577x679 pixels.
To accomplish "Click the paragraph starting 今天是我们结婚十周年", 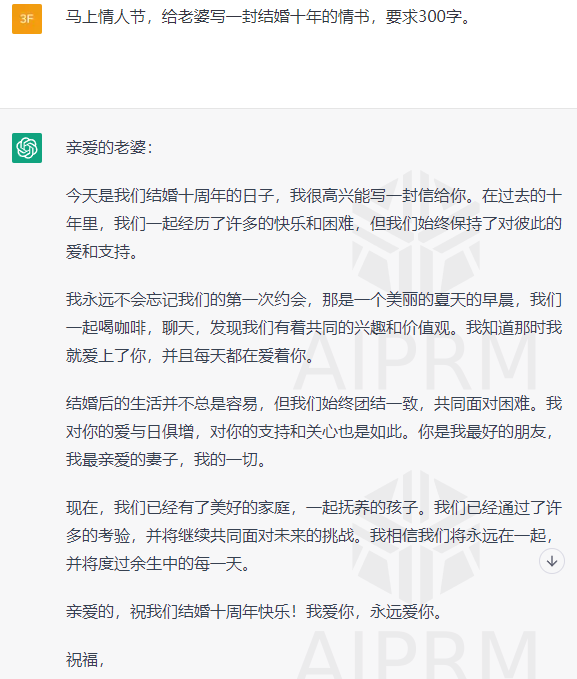I will pos(314,223).
